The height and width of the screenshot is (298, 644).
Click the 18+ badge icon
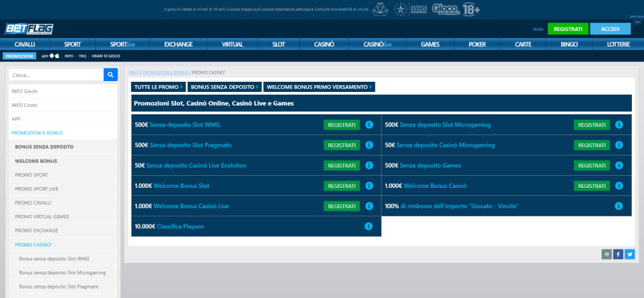pyautogui.click(x=471, y=9)
